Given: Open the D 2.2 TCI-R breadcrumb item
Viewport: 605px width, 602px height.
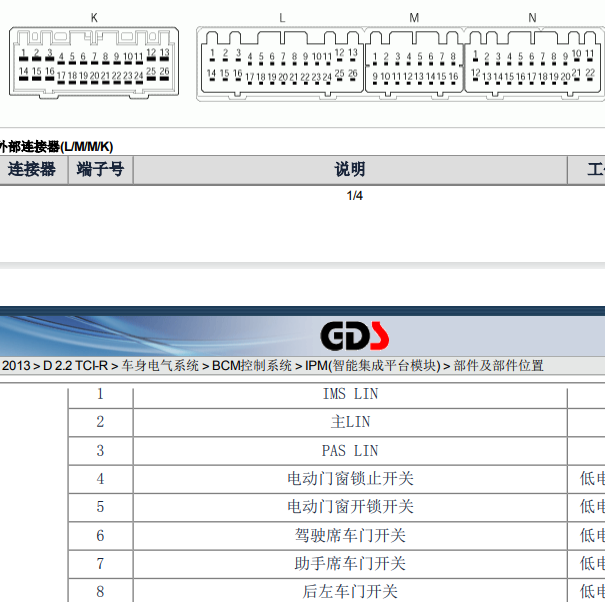Looking at the screenshot, I should pyautogui.click(x=75, y=365).
